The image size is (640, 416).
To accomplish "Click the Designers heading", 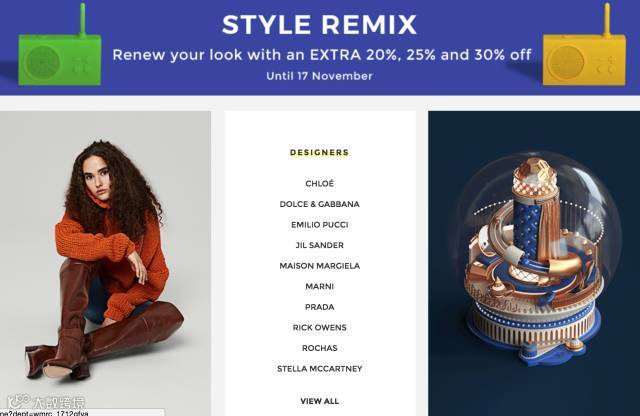I will point(319,153).
